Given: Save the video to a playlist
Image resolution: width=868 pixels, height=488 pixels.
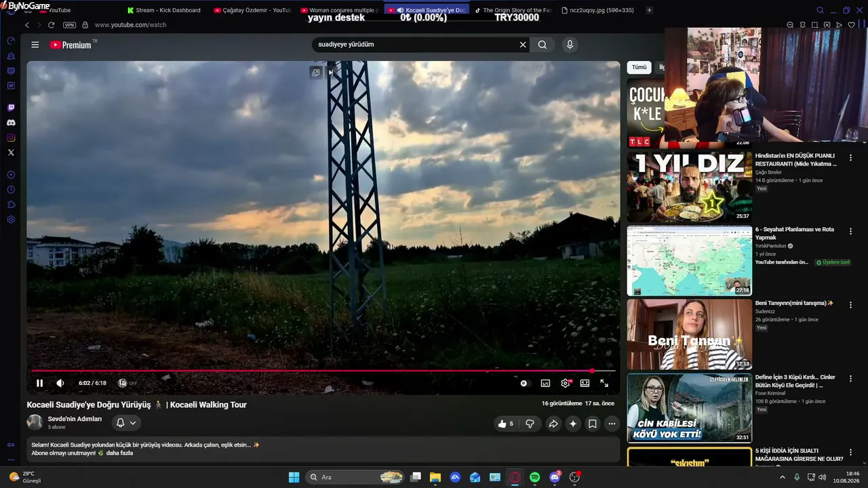Looking at the screenshot, I should coord(592,424).
